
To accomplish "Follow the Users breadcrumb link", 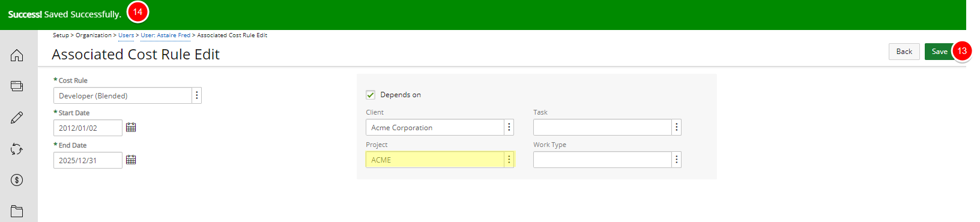I will (x=126, y=35).
